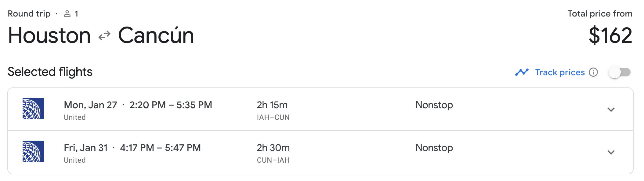Click the Track prices info icon
This screenshot has width=644, height=181.
point(593,72)
